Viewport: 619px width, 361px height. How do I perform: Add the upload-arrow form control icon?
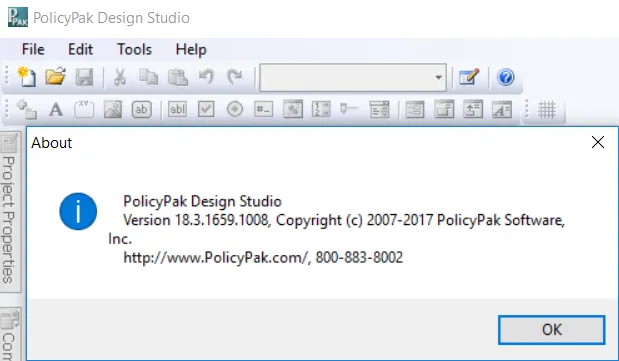[x=473, y=109]
